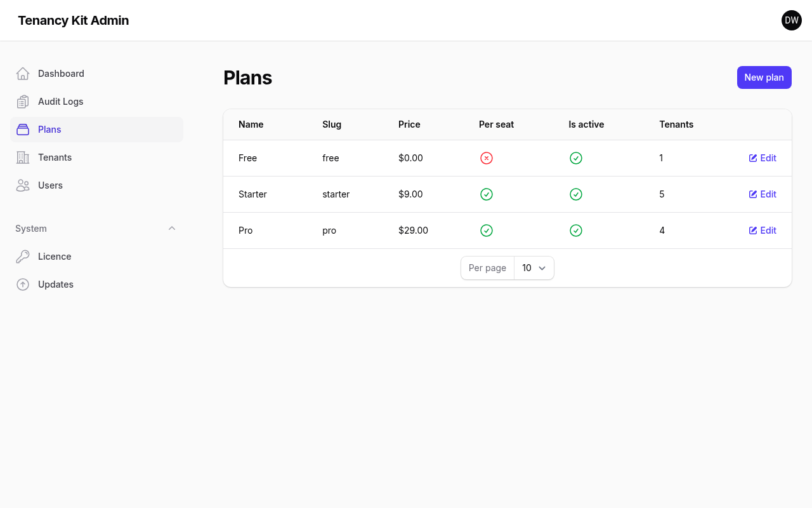Viewport: 812px width, 508px height.
Task: Click the Users people icon
Action: click(x=23, y=185)
